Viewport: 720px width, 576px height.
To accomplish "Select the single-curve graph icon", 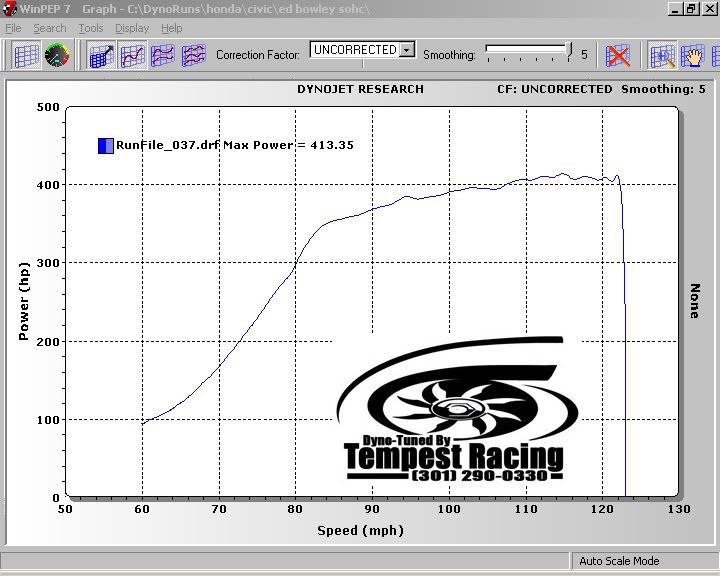I will coord(133,56).
